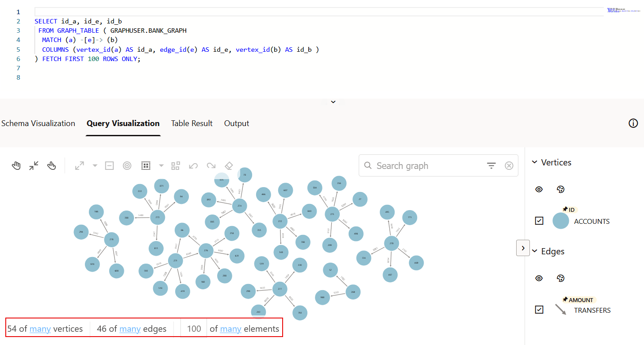Click the MATCH line in editor

click(80, 40)
